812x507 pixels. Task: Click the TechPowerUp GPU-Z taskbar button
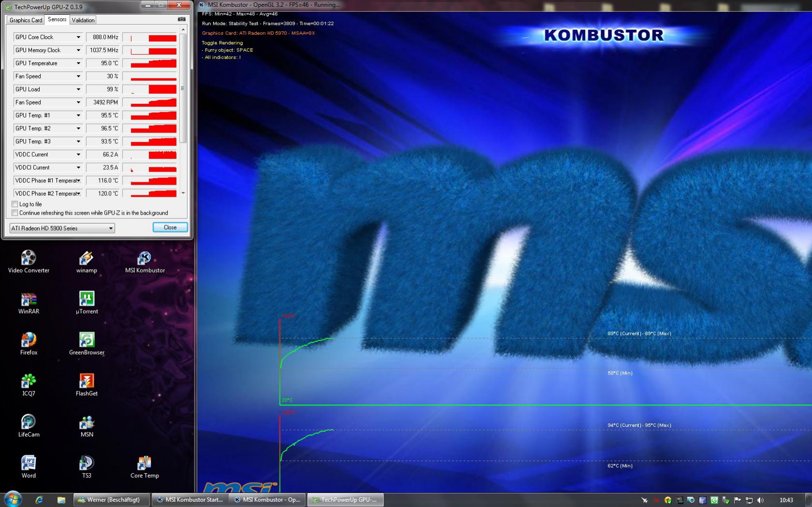point(345,500)
